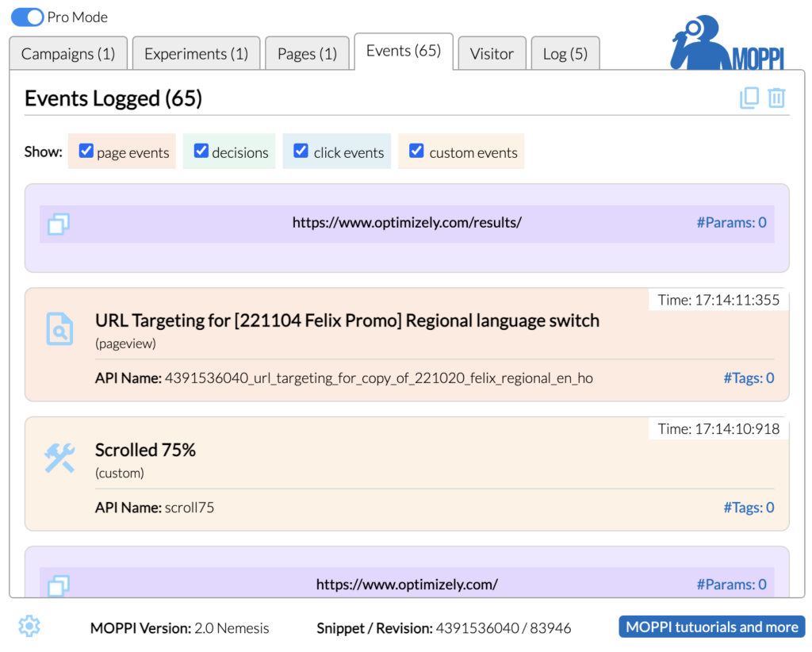This screenshot has width=812, height=652.
Task: Uncheck the decisions checkbox
Action: (201, 151)
